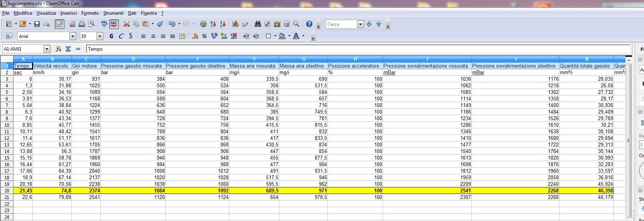Open the Navigator compass icon

click(267, 24)
